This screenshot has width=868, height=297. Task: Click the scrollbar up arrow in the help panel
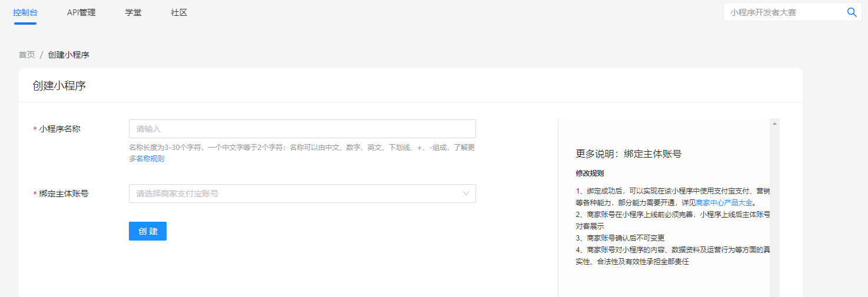(x=774, y=124)
